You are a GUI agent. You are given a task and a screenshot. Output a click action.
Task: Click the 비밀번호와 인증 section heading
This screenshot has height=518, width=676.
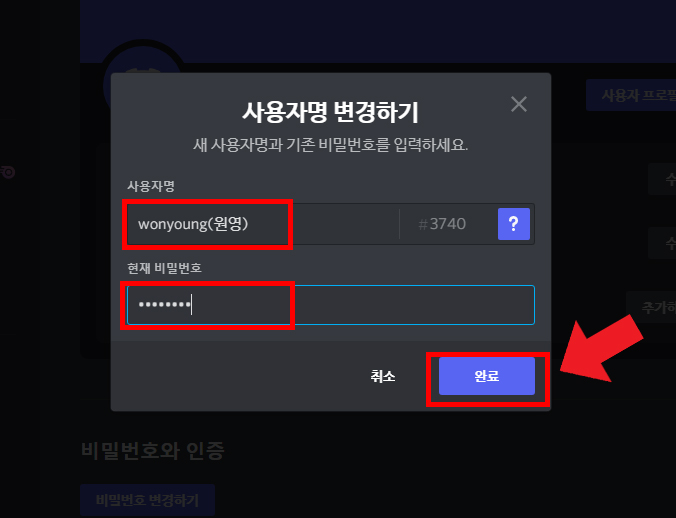[153, 451]
